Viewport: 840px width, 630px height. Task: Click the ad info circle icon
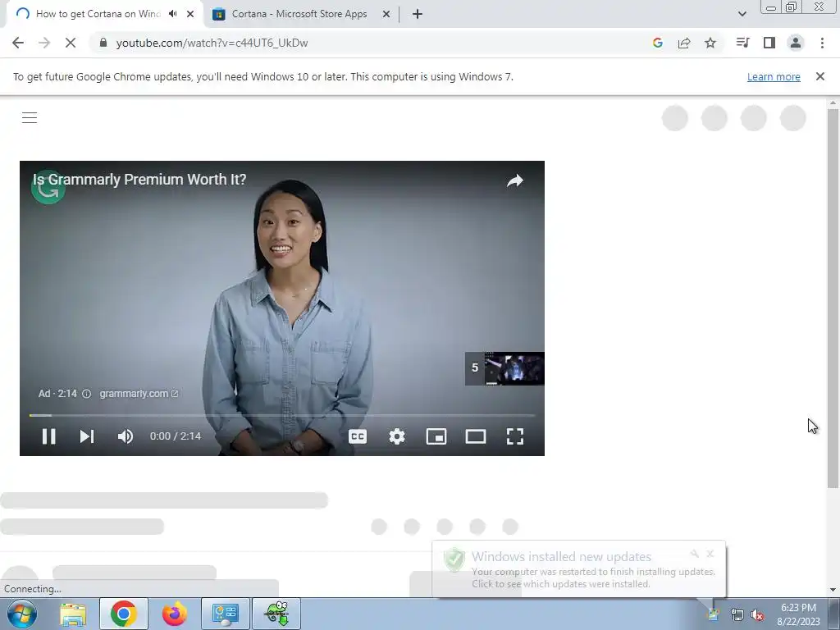click(86, 394)
